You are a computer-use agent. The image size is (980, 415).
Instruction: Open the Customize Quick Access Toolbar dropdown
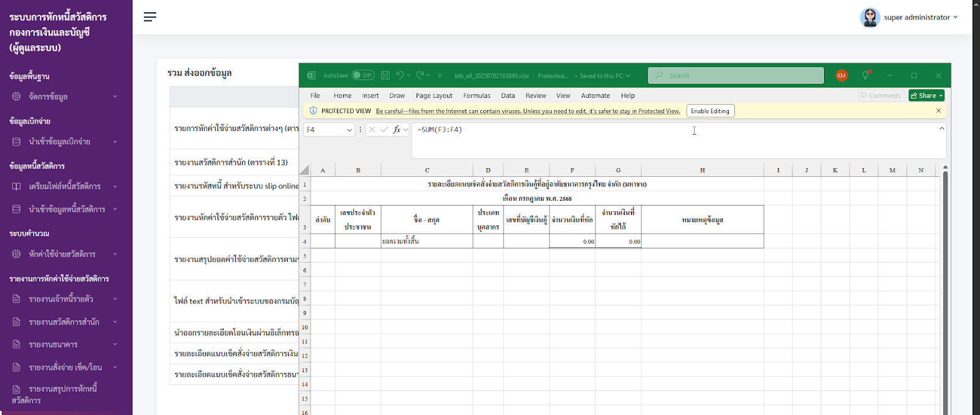point(440,75)
